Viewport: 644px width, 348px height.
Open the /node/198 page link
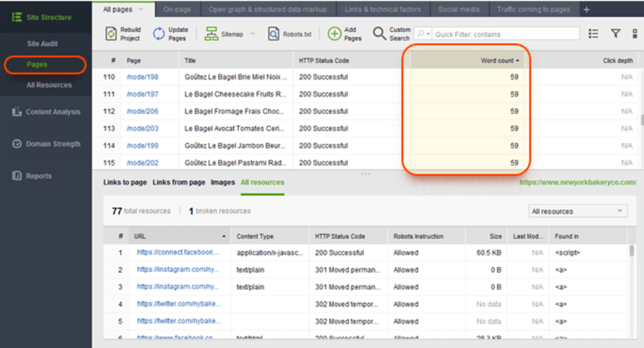[x=142, y=77]
